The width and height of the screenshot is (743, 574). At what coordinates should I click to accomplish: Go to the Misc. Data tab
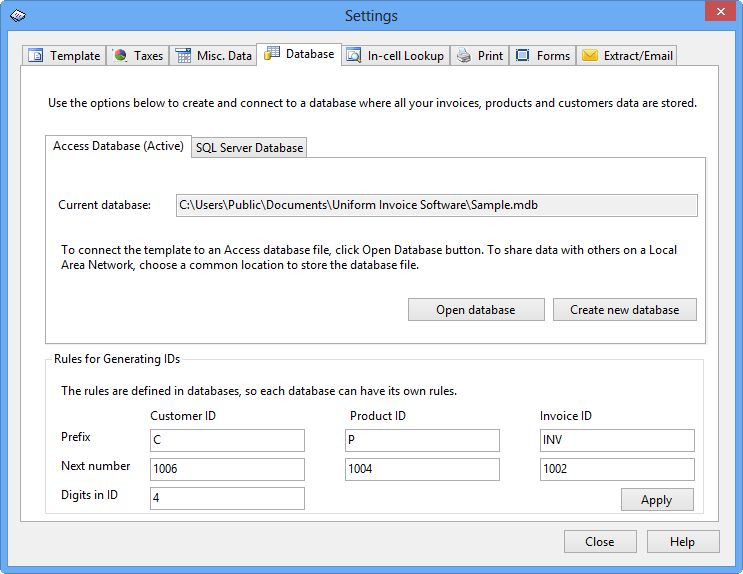[213, 55]
